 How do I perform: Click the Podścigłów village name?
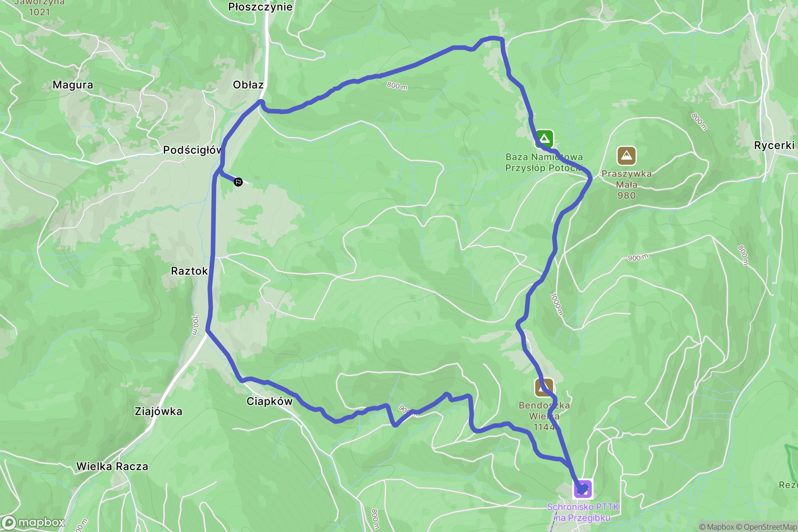click(x=192, y=150)
